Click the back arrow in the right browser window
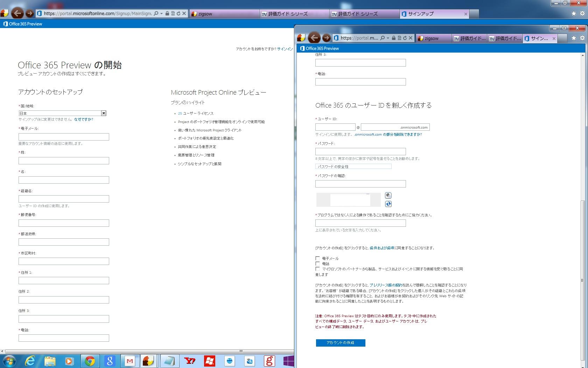This screenshot has height=368, width=588. click(x=314, y=38)
